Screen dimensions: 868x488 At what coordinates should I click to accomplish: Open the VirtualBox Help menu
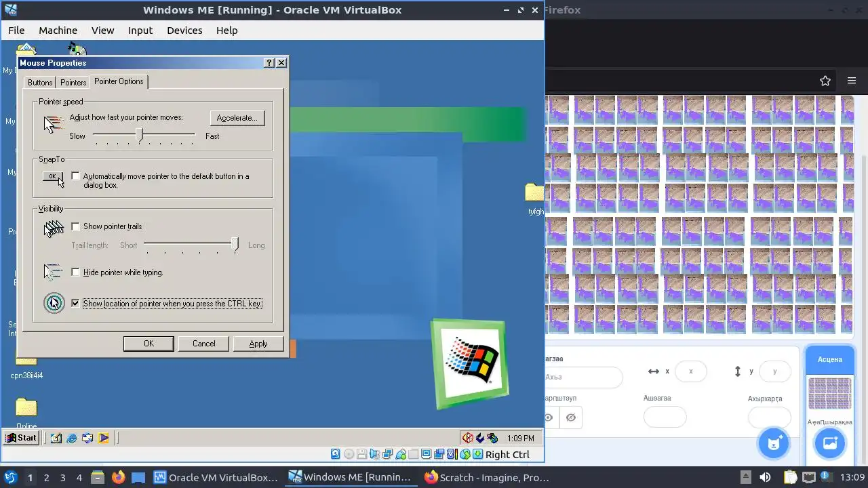(226, 30)
